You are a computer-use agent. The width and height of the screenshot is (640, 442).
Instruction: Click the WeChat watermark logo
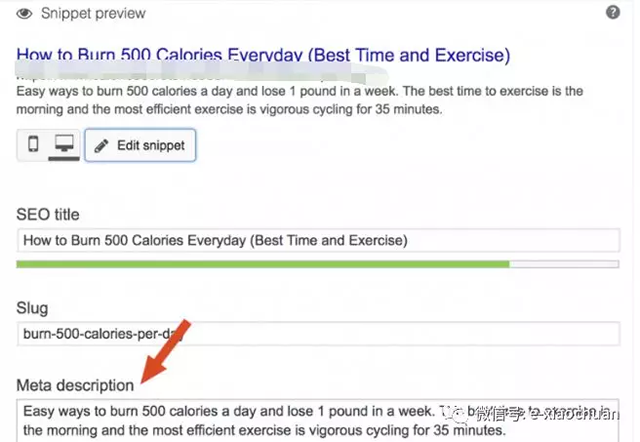point(462,412)
